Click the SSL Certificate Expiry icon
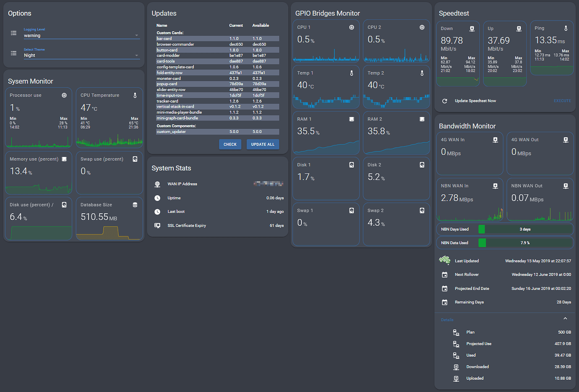The height and width of the screenshot is (392, 579). pos(157,225)
